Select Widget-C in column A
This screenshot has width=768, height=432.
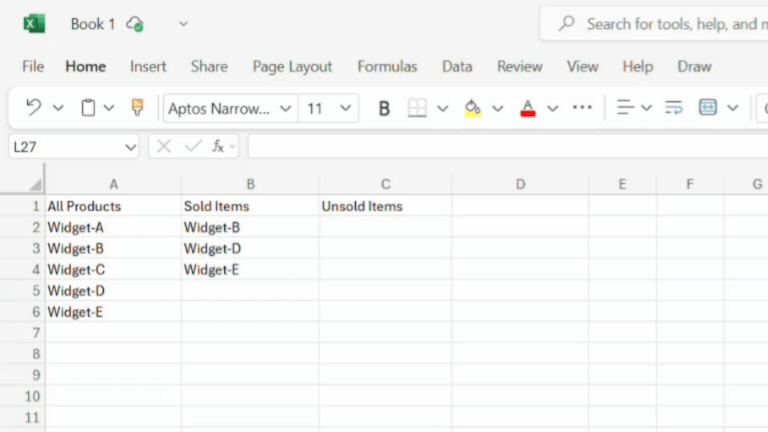tap(114, 269)
